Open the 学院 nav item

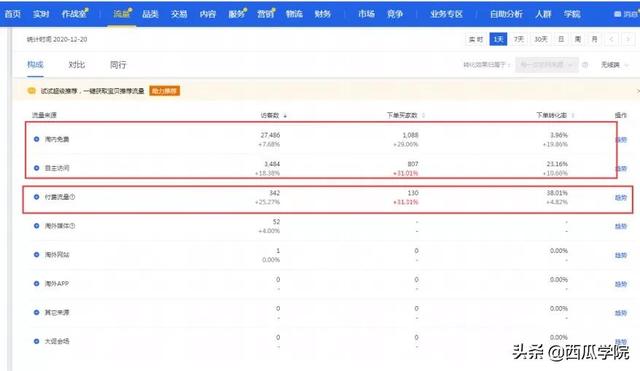tap(572, 14)
